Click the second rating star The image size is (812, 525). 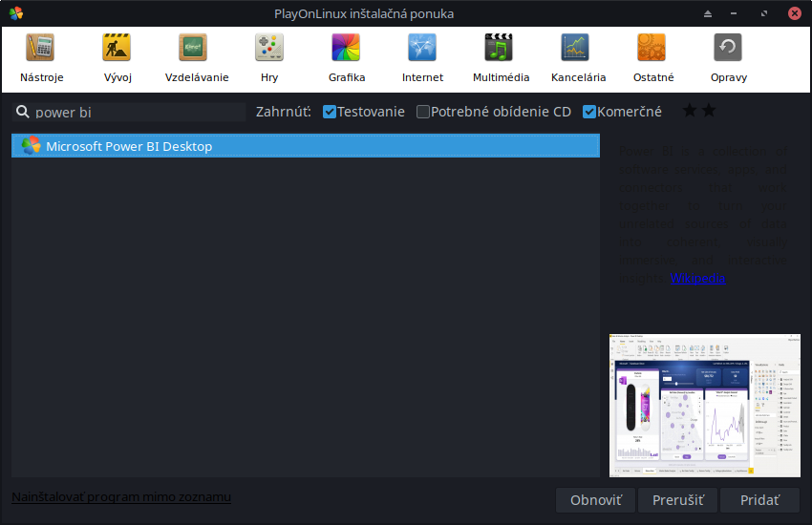pos(709,110)
